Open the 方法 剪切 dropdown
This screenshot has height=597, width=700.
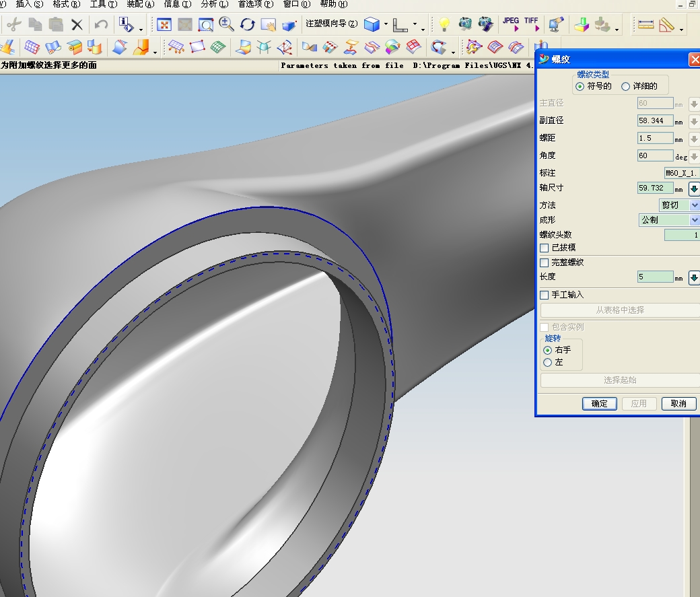[x=678, y=205]
